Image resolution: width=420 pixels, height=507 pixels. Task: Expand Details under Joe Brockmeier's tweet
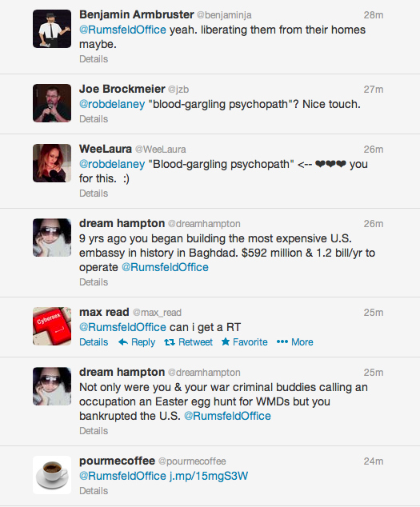tap(94, 119)
